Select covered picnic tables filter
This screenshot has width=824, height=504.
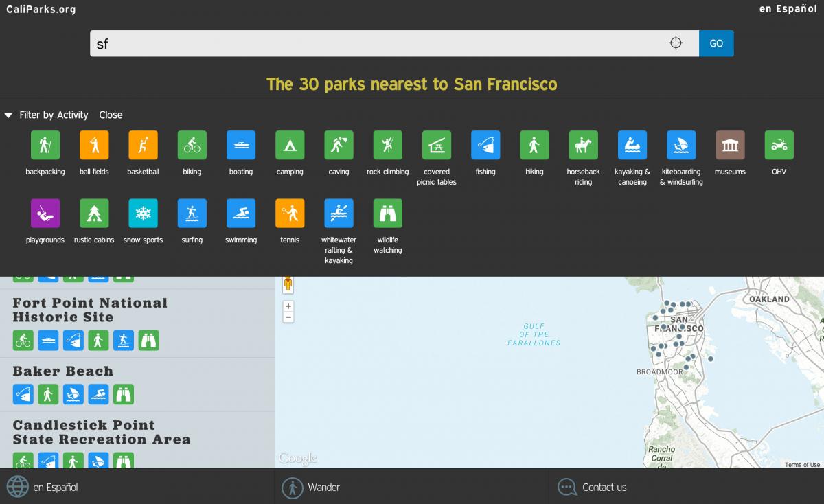pyautogui.click(x=437, y=145)
